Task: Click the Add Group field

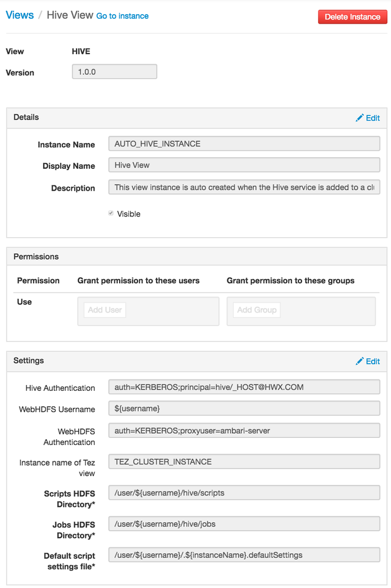Action: pyautogui.click(x=257, y=310)
